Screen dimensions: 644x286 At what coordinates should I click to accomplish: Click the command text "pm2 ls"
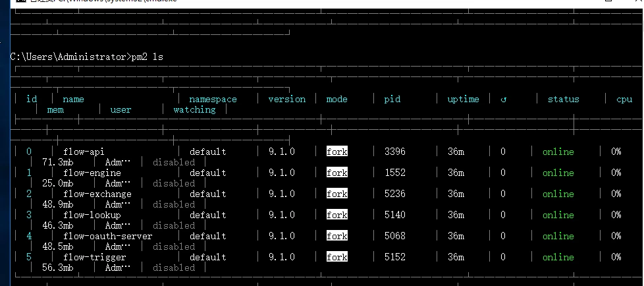point(147,57)
